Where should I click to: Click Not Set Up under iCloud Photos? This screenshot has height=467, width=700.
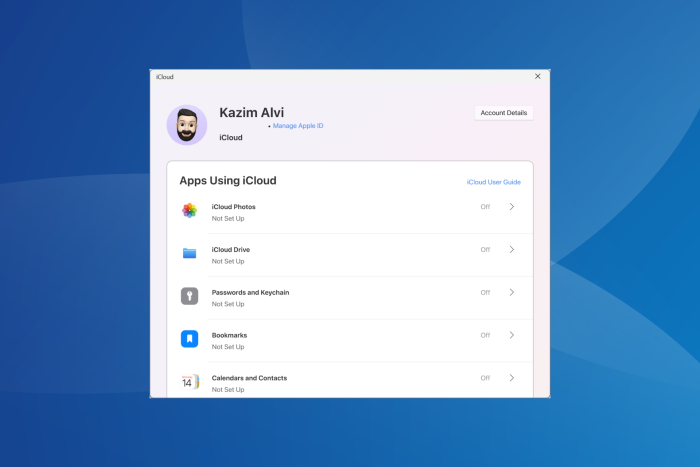(228, 218)
